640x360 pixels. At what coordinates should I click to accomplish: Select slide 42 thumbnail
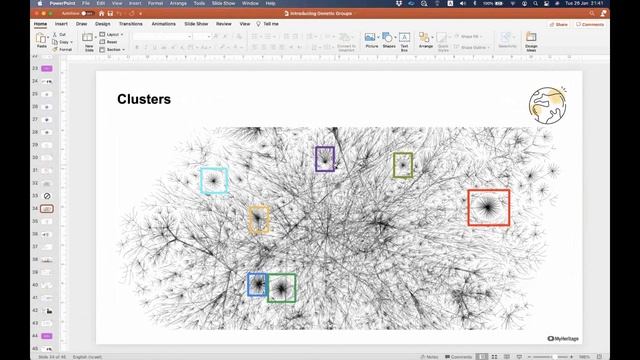click(x=47, y=311)
